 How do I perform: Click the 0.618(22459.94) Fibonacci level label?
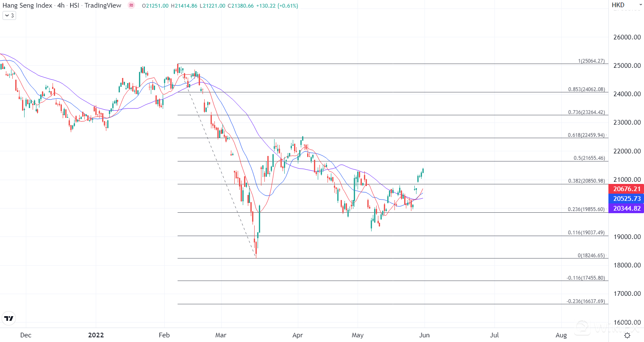[x=586, y=135]
